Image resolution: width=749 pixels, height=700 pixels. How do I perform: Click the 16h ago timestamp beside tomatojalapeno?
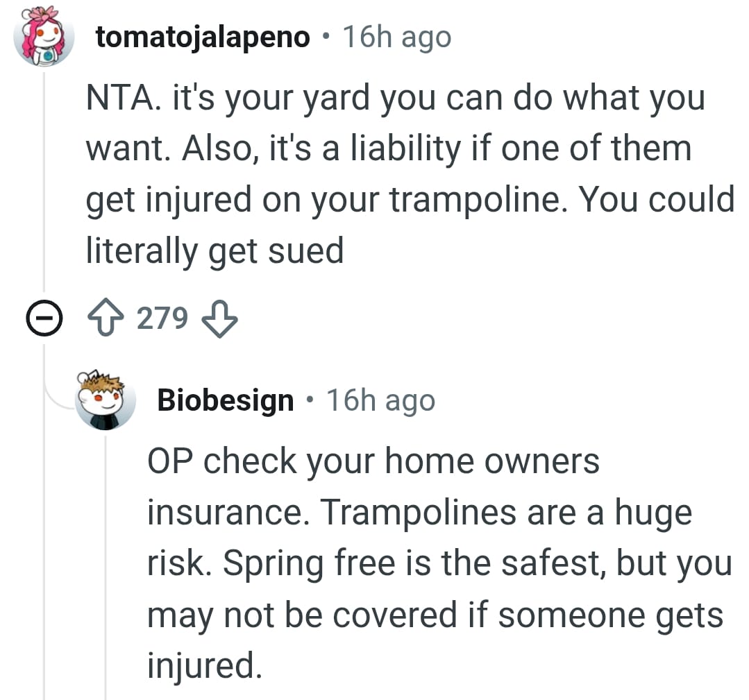click(x=397, y=37)
